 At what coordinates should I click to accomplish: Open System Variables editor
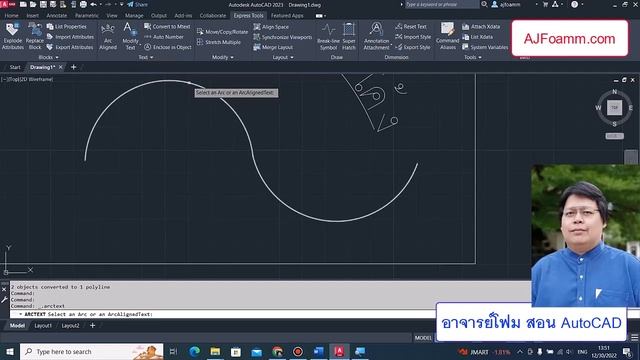pos(485,47)
